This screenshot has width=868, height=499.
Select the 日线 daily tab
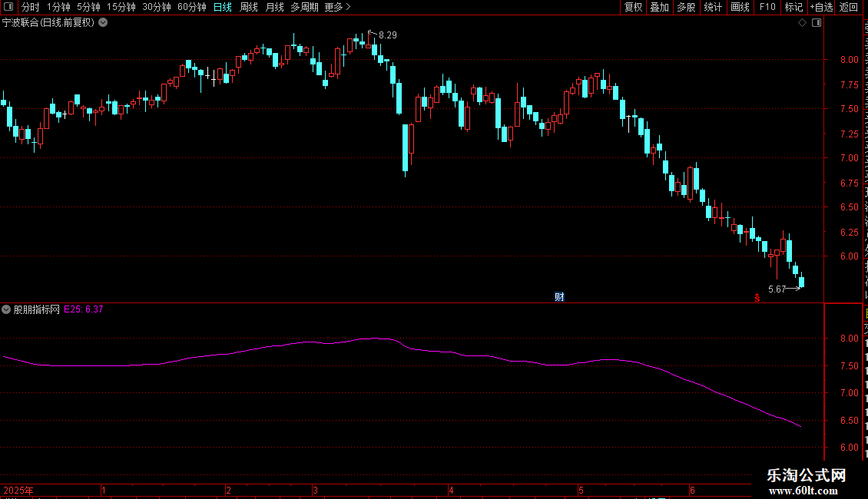[x=223, y=7]
